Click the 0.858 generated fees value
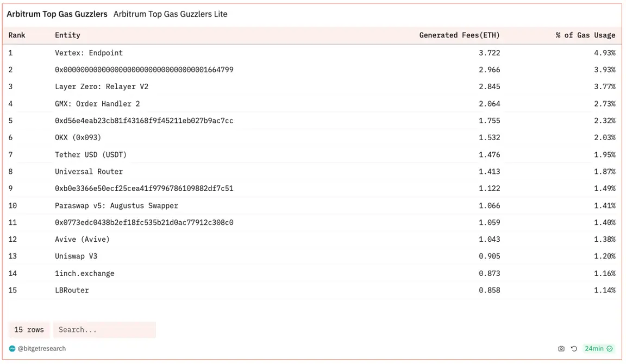This screenshot has width=626, height=364. tap(490, 290)
